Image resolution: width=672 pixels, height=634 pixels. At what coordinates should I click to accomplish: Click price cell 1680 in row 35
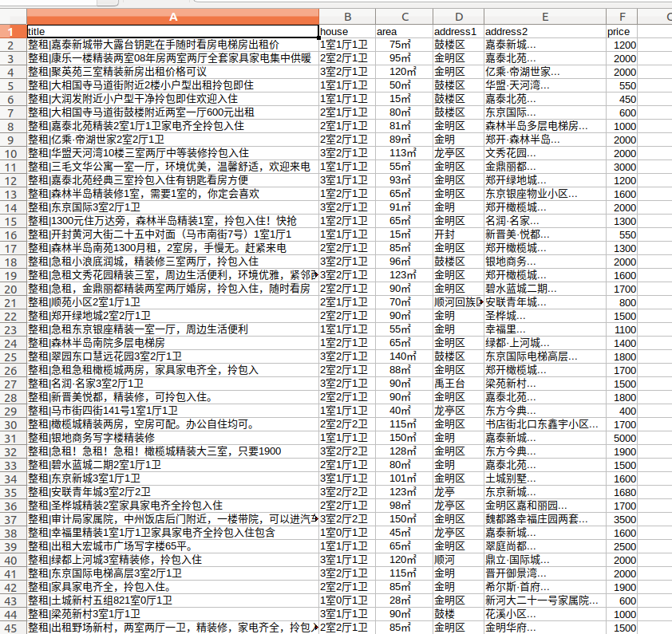click(x=622, y=492)
